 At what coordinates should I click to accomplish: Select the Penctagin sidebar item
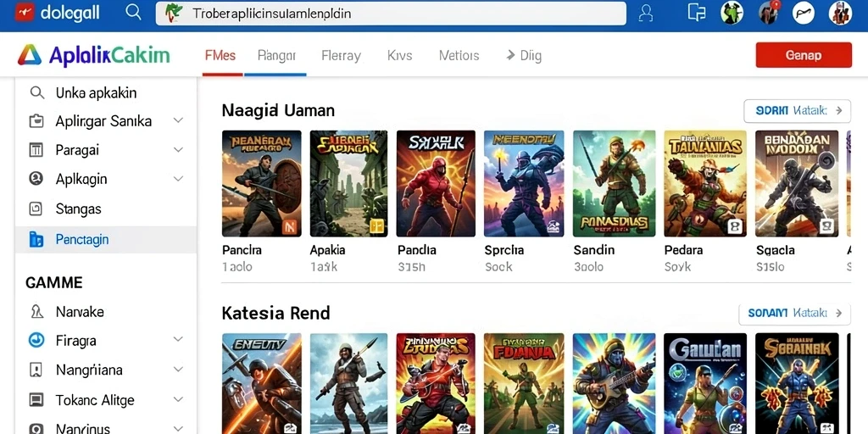106,240
